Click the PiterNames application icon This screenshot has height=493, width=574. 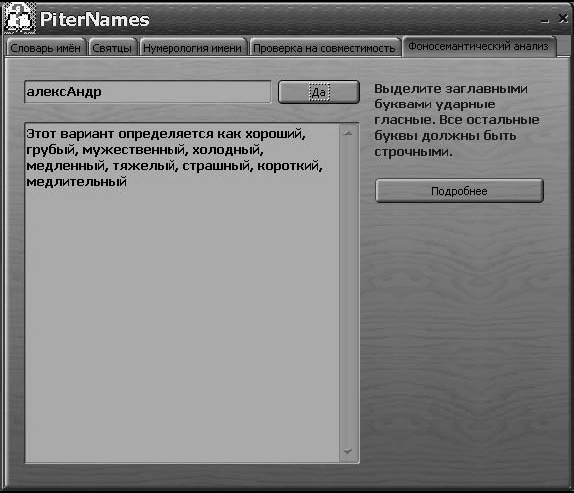[19, 18]
